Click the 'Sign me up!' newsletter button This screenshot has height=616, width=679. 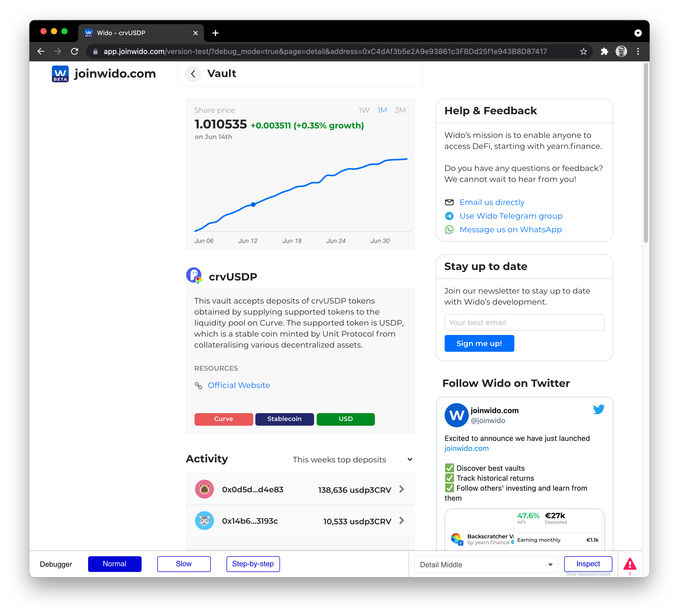tap(479, 343)
